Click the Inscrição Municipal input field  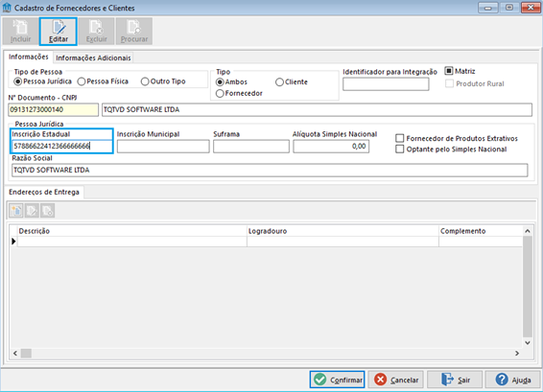click(163, 147)
